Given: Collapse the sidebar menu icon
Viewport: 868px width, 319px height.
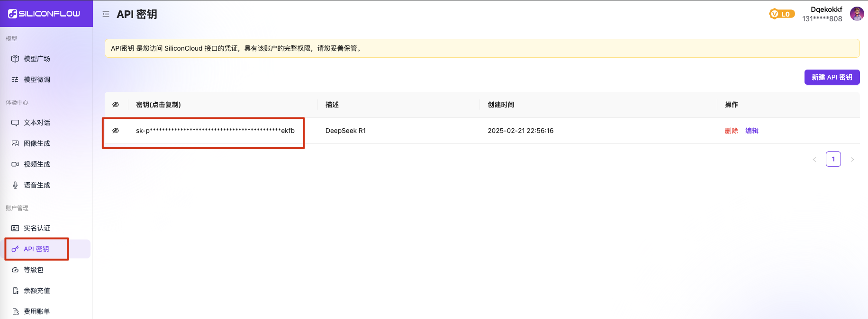Looking at the screenshot, I should click(106, 14).
